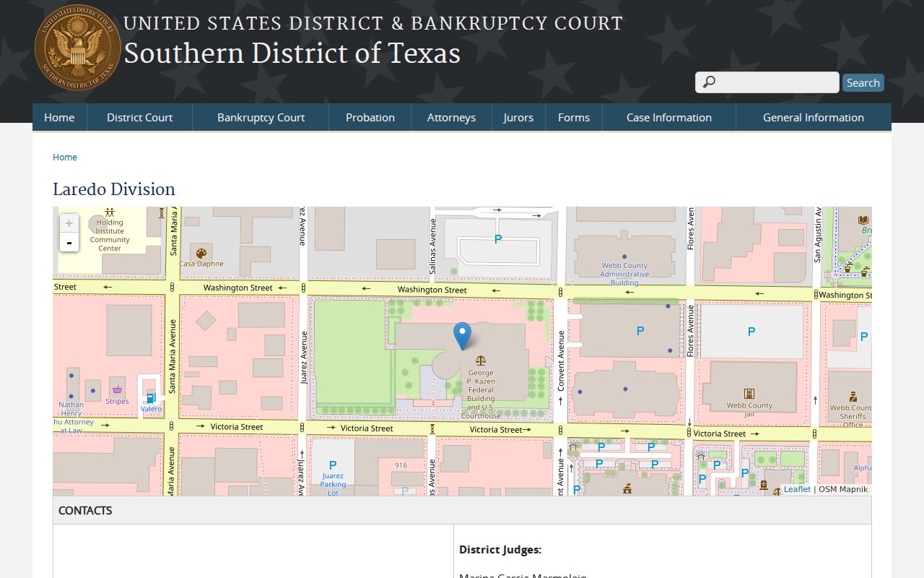Follow the Home breadcrumb link
Screen dimensions: 924x578
[x=65, y=157]
